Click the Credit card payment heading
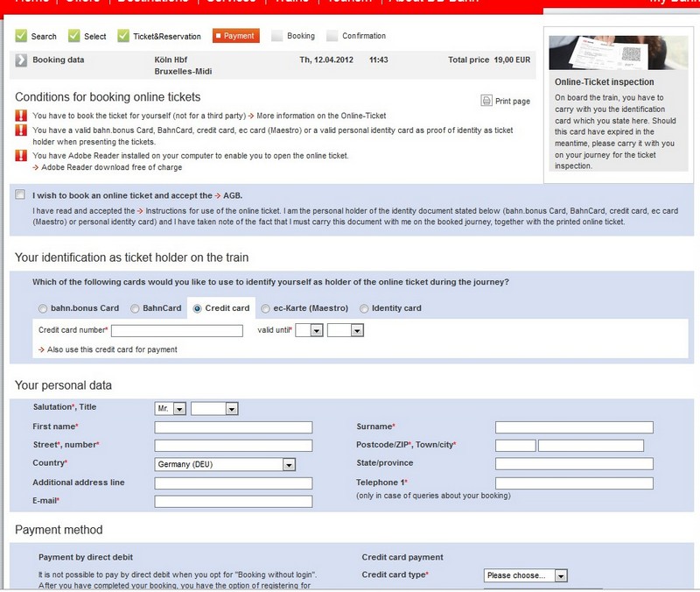The width and height of the screenshot is (700, 592). 402,557
